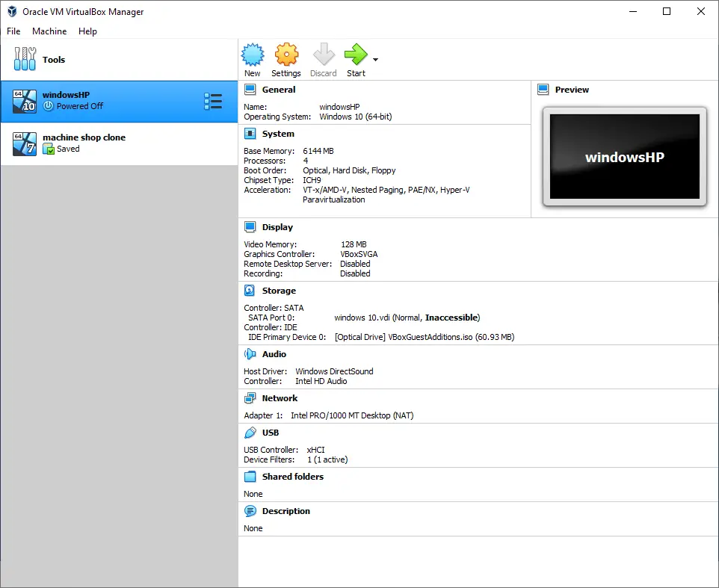Click the host driver value Windows DirectSound
Image resolution: width=719 pixels, height=588 pixels.
pyautogui.click(x=334, y=371)
